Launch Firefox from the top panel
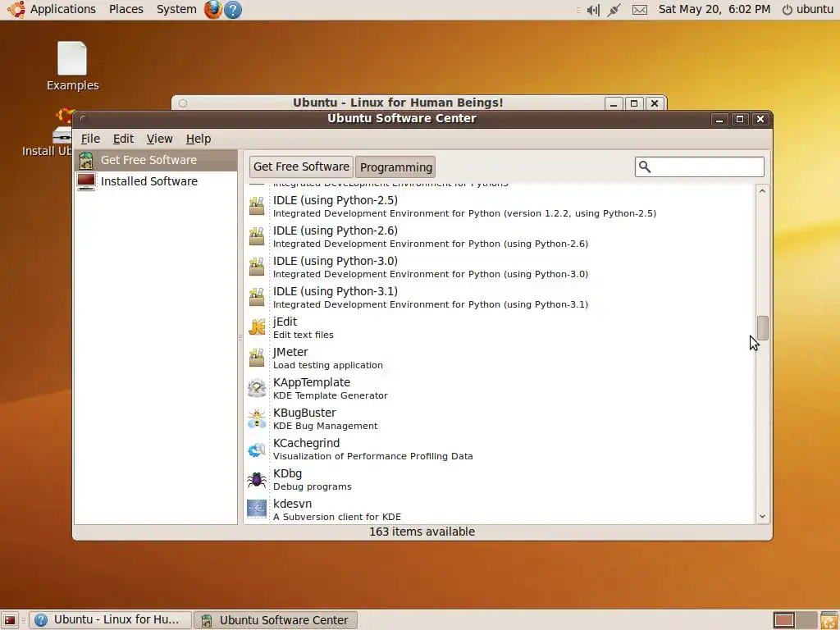Viewport: 840px width, 630px height. [212, 10]
